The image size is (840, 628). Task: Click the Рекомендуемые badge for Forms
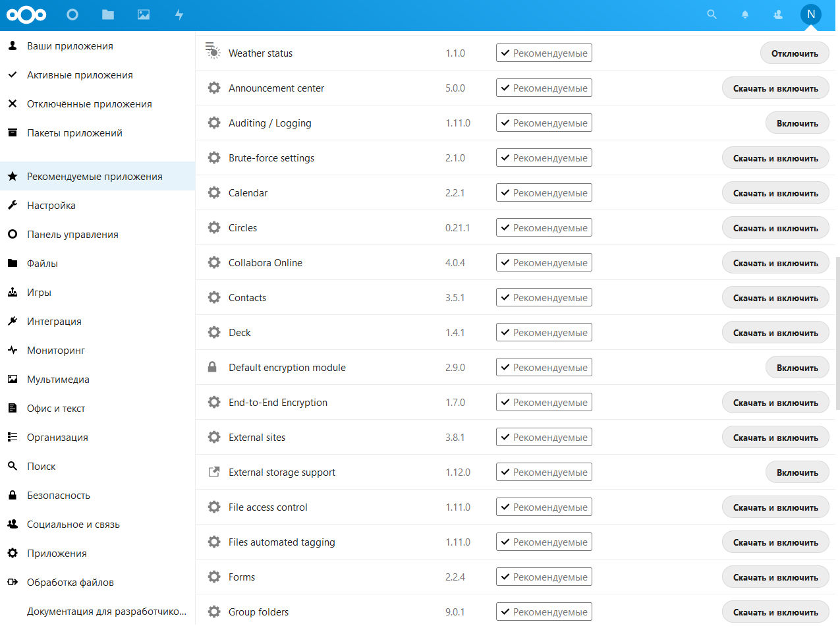544,577
